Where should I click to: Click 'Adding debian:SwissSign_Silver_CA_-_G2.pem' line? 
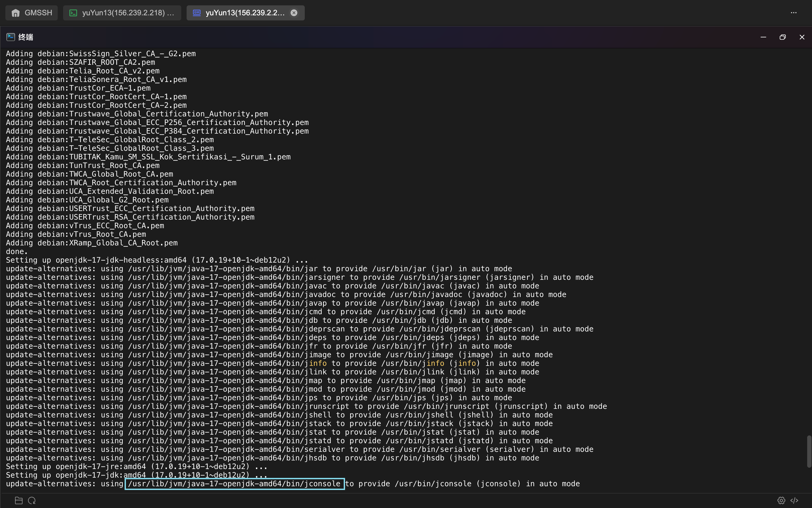click(x=101, y=54)
